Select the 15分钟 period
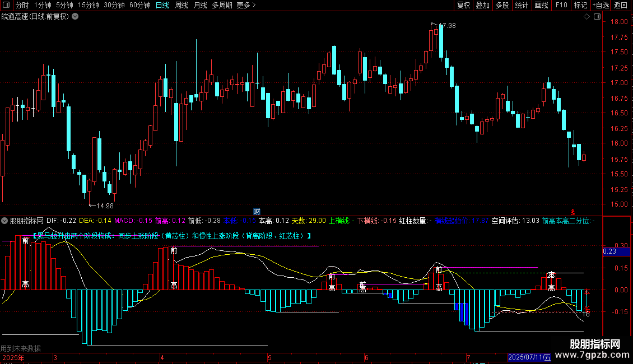The image size is (633, 364). (89, 5)
